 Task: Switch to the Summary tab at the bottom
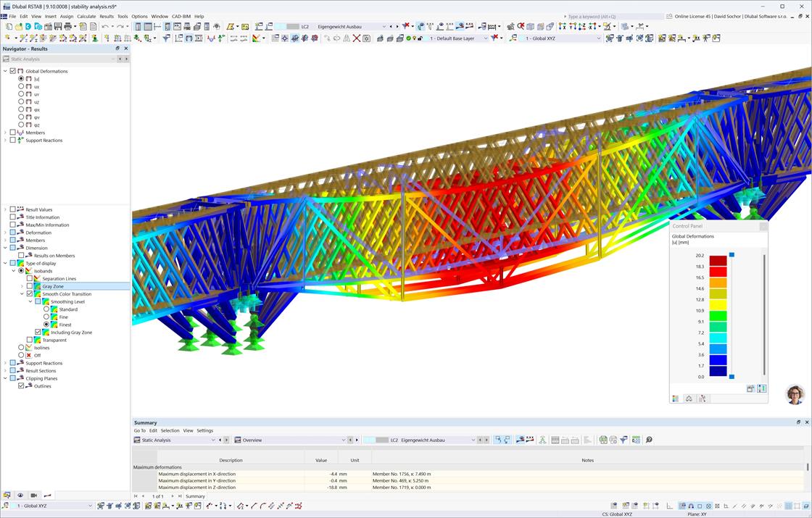195,496
